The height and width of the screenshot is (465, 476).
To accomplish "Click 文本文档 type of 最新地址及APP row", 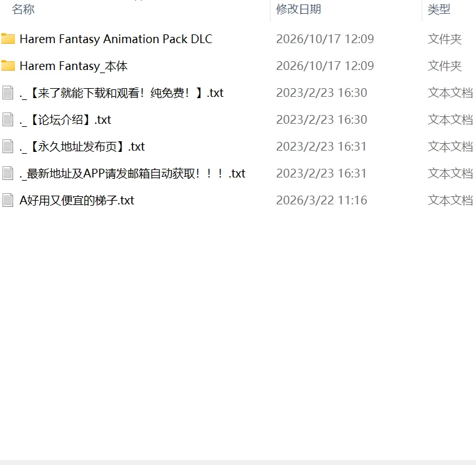I will [x=450, y=173].
